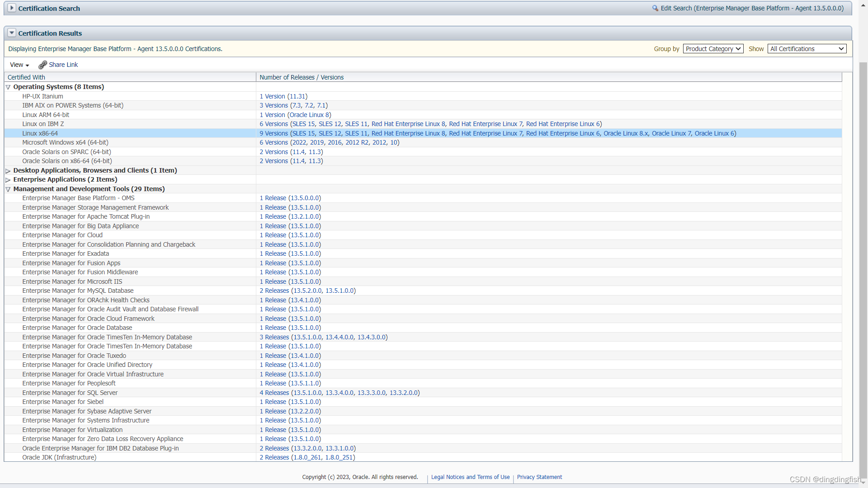Image resolution: width=868 pixels, height=488 pixels.
Task: Open 1.8.0_261 link for Oracle JDK
Action: coord(307,457)
